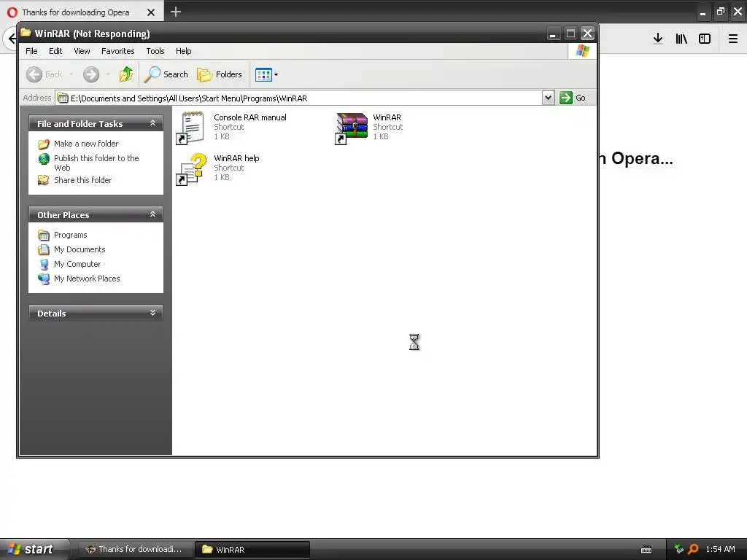Click the My Documents icon

coord(43,249)
